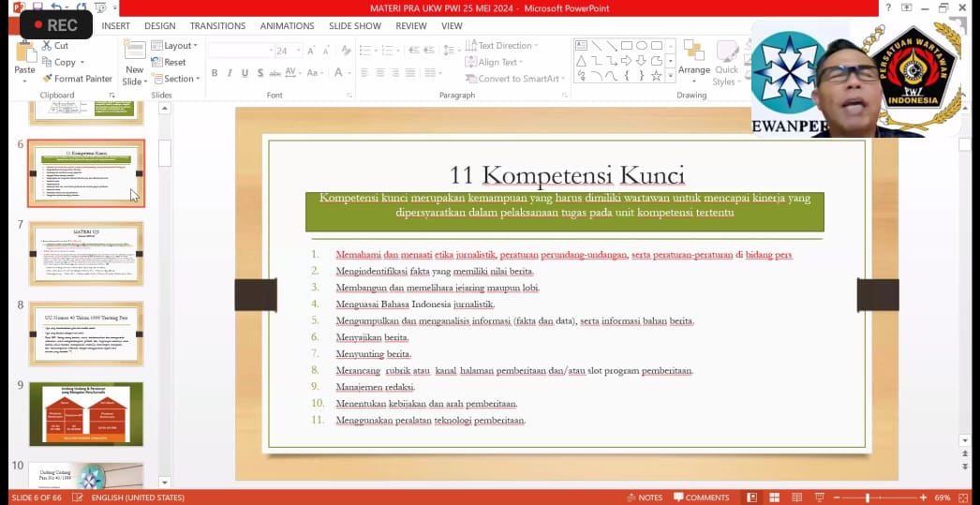Open the Columns dropdown

point(433,73)
